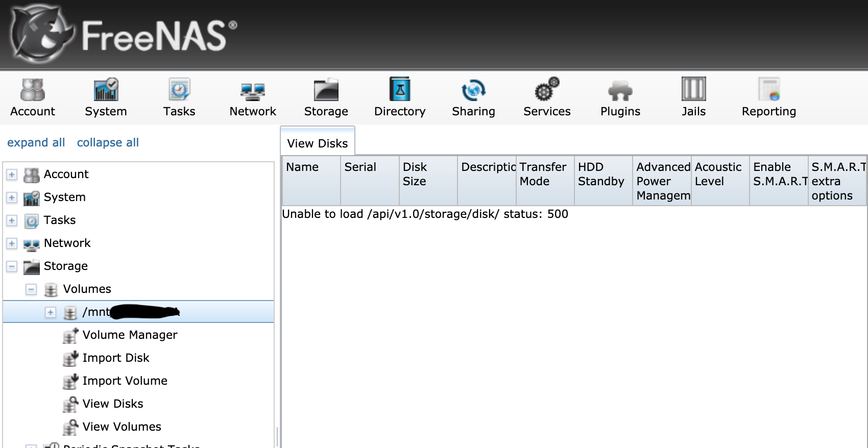This screenshot has width=868, height=448.
Task: Expand the Network tree node
Action: tap(12, 243)
